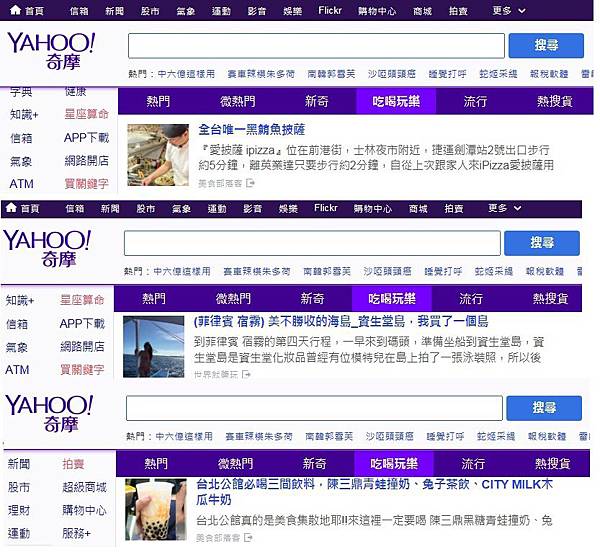Open the article 全台唯一黑鮪魚披薩
This screenshot has height=552, width=600.
pyautogui.click(x=252, y=130)
